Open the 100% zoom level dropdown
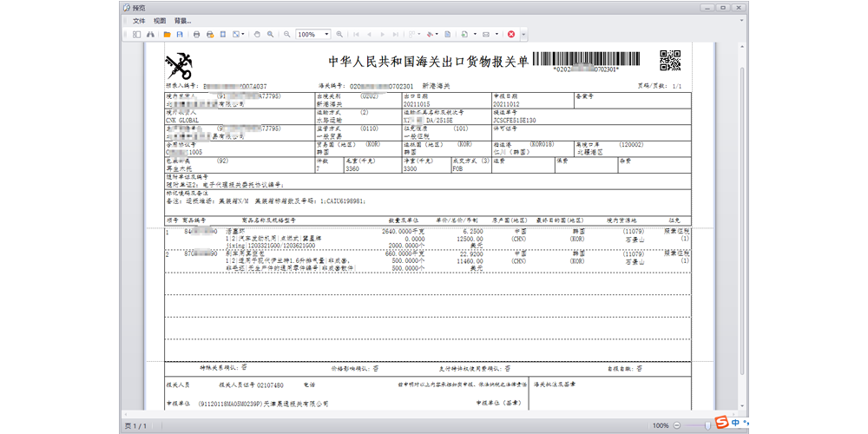 (326, 35)
